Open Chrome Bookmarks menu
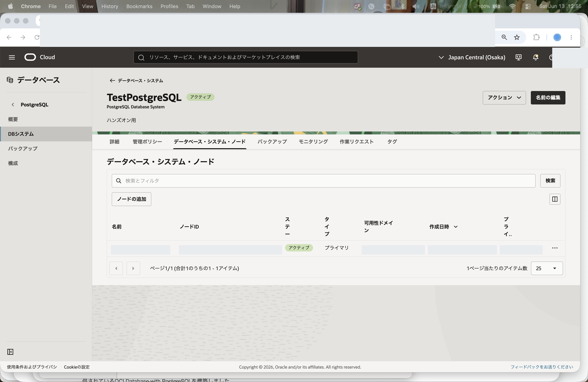The width and height of the screenshot is (588, 382). click(139, 6)
